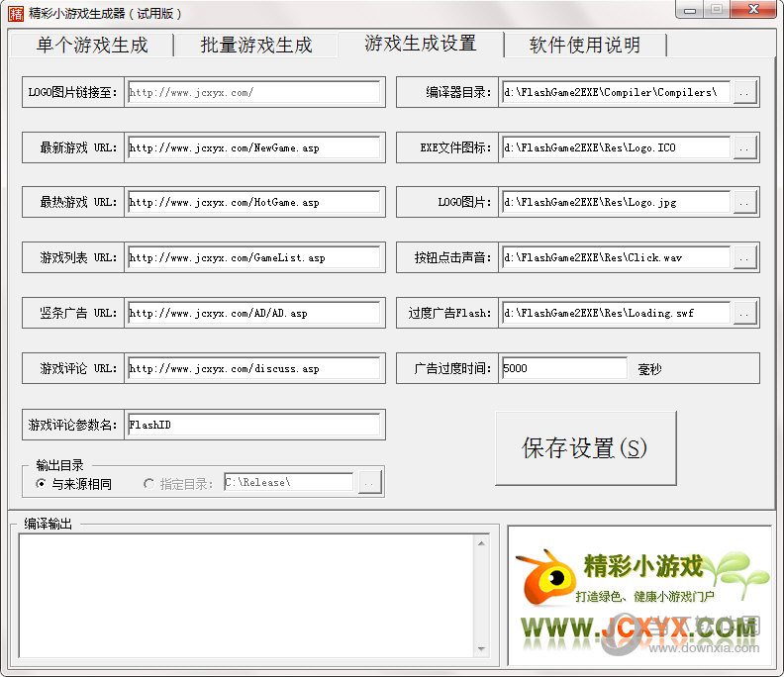Switch to 单个游戏生成 tab
Screen dimensions: 784x677
91,46
